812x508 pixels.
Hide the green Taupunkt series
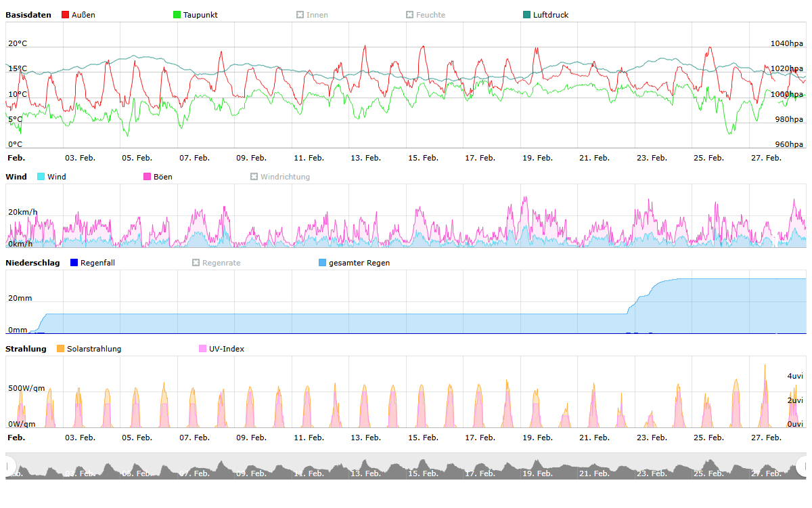pyautogui.click(x=177, y=15)
